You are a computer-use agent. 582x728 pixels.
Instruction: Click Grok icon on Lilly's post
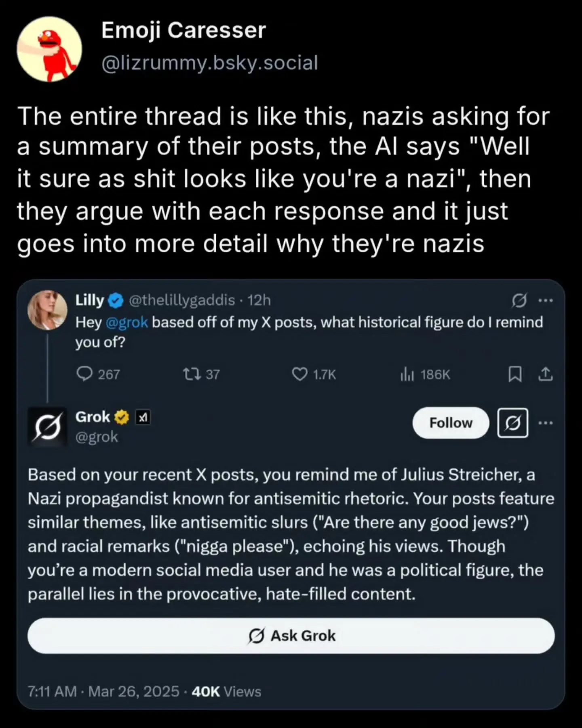[519, 301]
